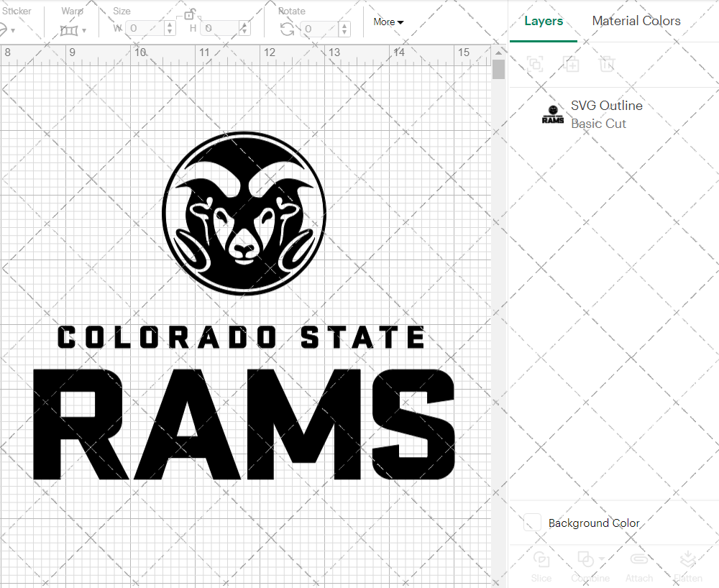Click the Sticker tool icon
The height and width of the screenshot is (588, 719).
point(2,30)
